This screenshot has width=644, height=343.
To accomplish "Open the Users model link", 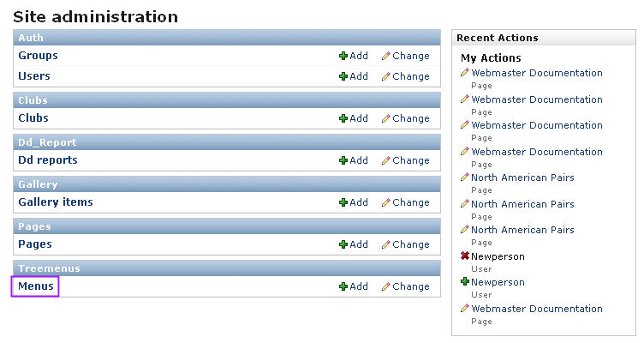I will tap(34, 76).
